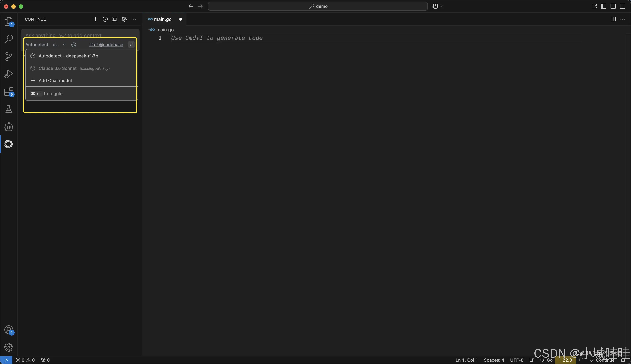Open Extensions view with badge 5

9,92
